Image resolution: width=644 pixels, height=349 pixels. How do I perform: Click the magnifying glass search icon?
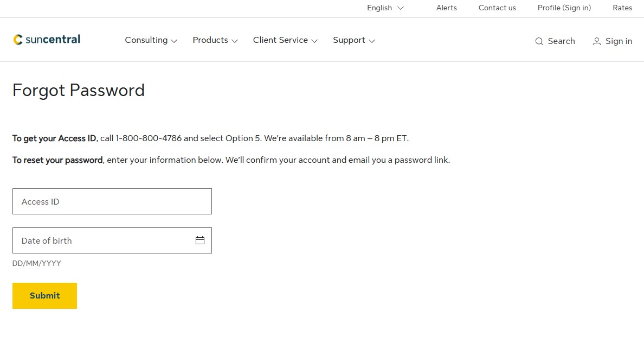point(539,41)
